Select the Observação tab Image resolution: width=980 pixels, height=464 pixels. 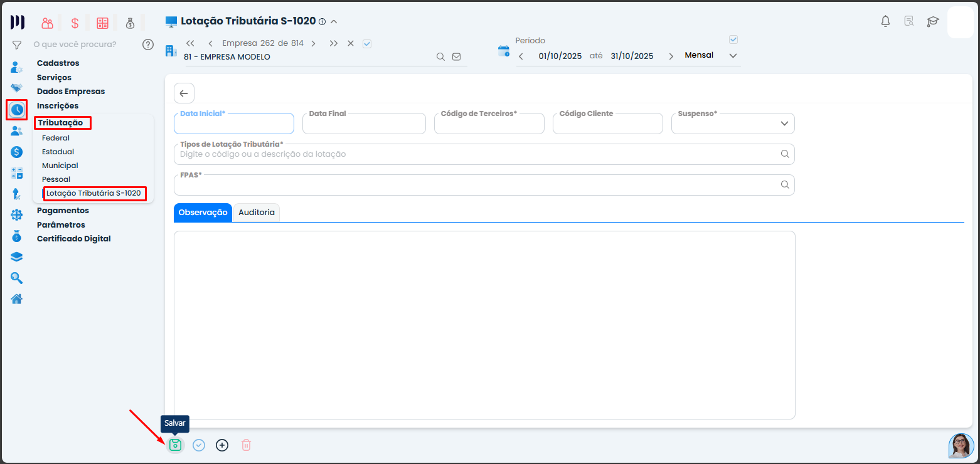point(203,213)
